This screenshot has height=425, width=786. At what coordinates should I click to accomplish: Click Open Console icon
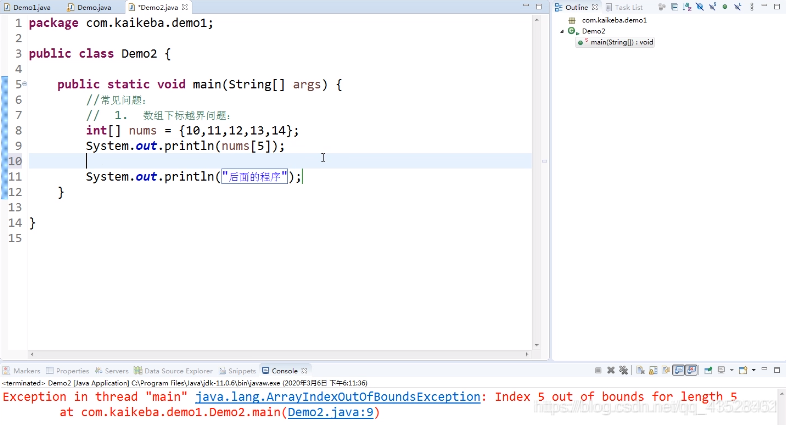click(743, 370)
